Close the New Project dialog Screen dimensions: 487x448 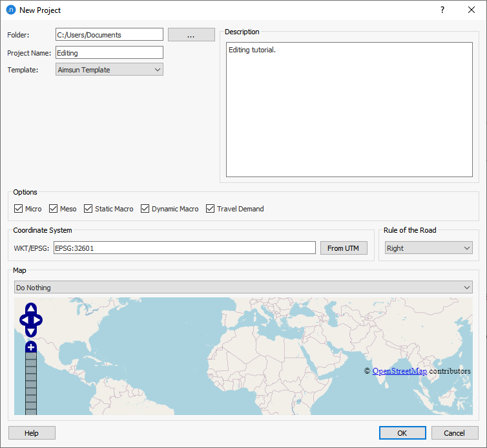click(471, 10)
